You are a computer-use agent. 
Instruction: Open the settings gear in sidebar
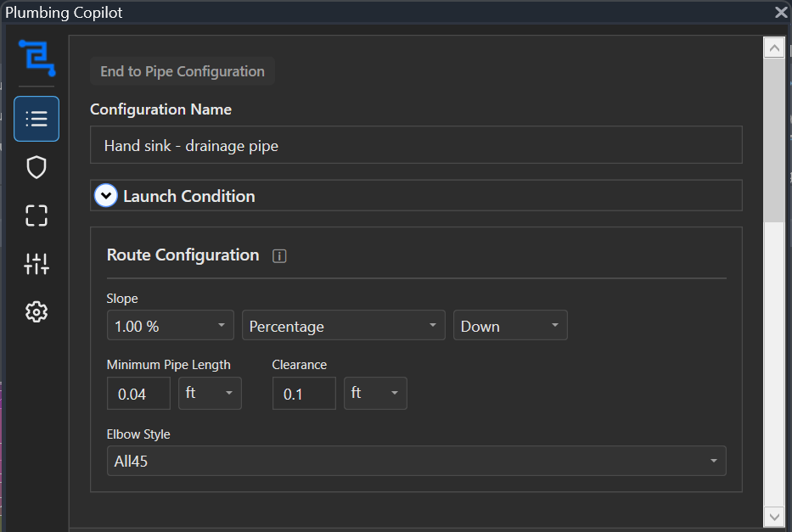click(x=37, y=312)
